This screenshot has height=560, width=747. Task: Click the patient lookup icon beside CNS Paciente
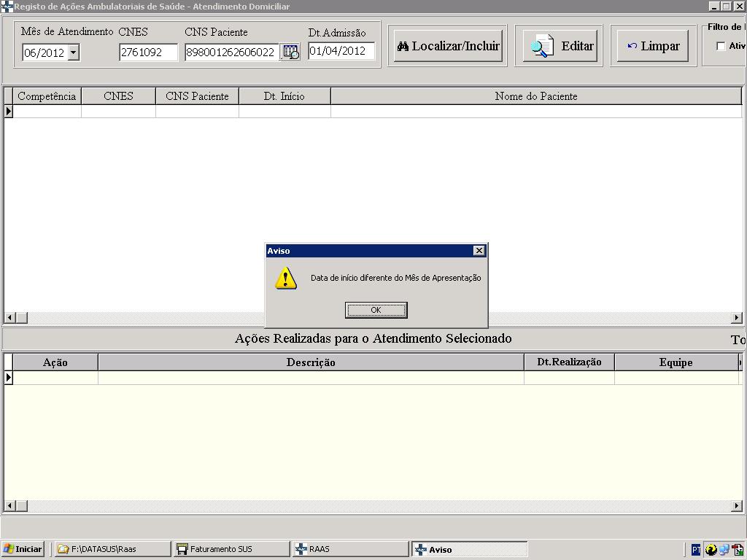[x=290, y=52]
